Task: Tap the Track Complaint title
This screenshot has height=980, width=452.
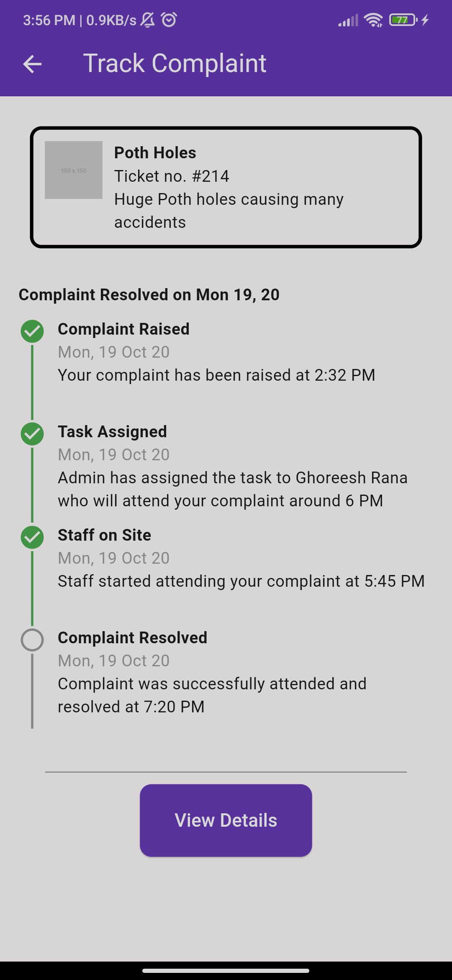Action: pyautogui.click(x=175, y=64)
